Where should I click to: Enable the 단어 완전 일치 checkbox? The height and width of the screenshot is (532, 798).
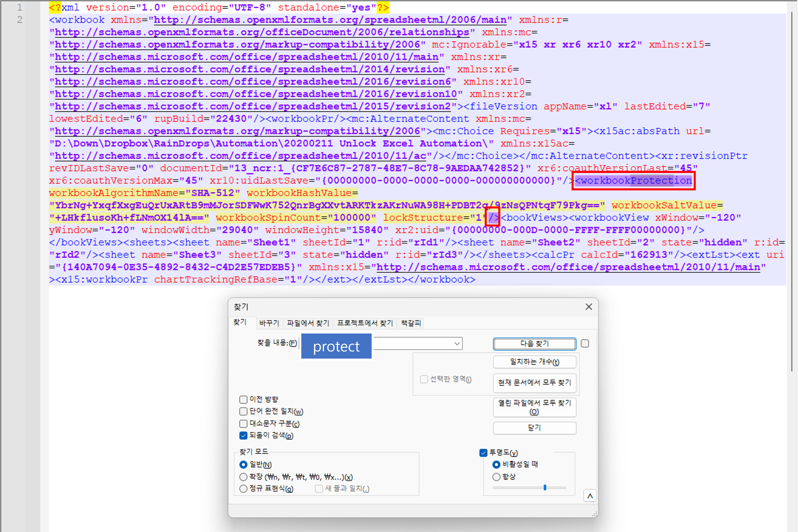[x=243, y=411]
